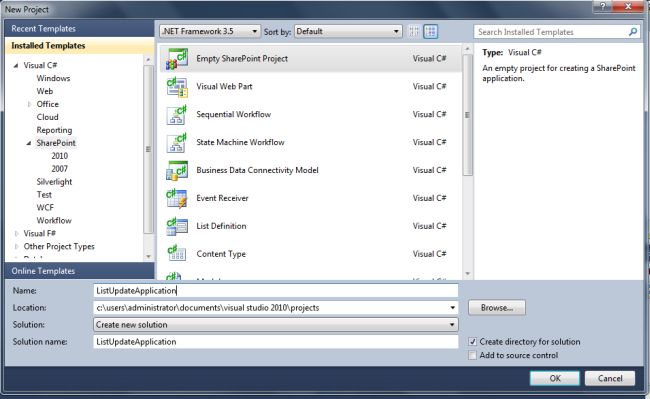Click the Solution name text field

[x=276, y=342]
